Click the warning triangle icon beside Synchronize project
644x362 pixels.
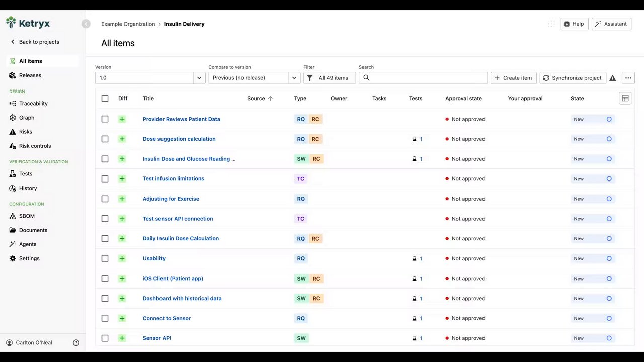(612, 78)
